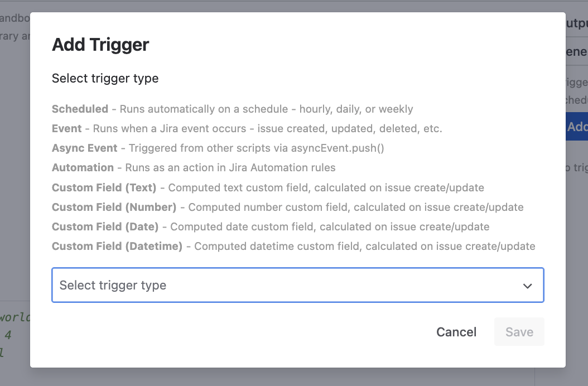Click the Custom Field (Number) label

tap(114, 207)
